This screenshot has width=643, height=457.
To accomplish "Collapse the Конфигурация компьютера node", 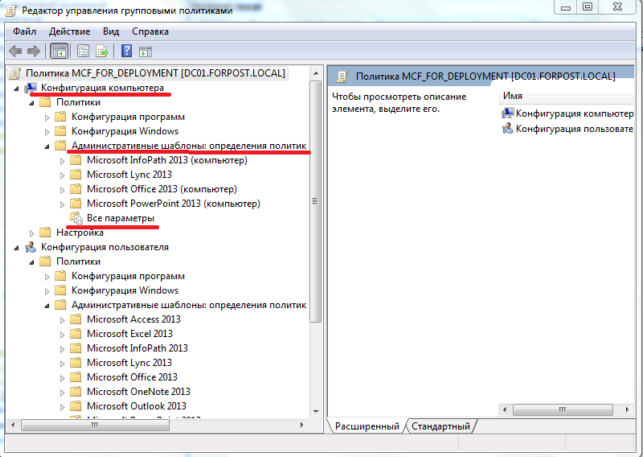I will [x=16, y=89].
